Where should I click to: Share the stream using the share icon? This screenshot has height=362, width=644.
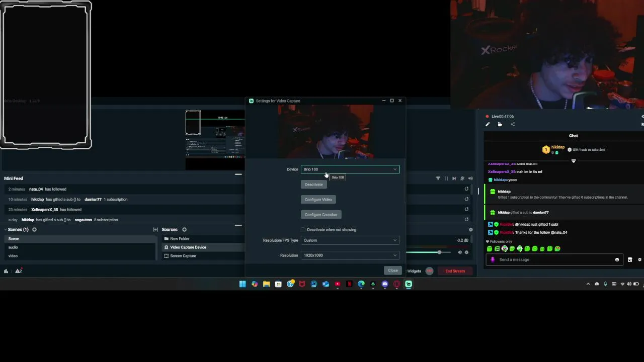513,124
